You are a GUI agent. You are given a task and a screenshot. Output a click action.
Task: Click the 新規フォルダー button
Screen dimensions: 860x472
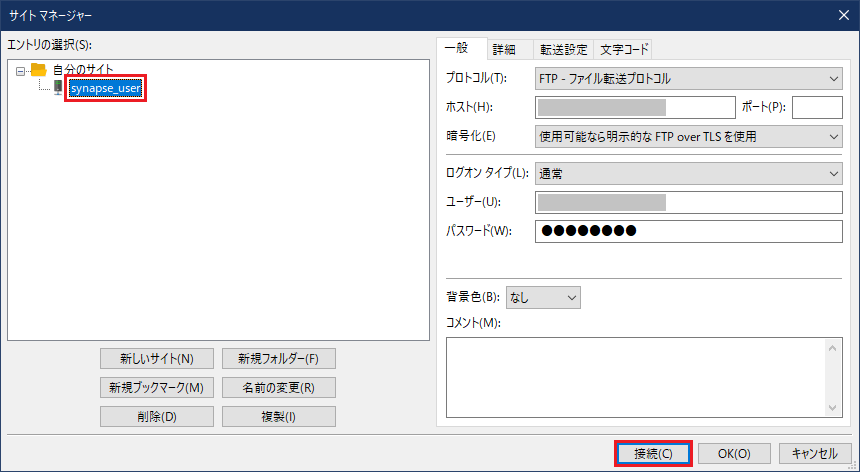[278, 358]
